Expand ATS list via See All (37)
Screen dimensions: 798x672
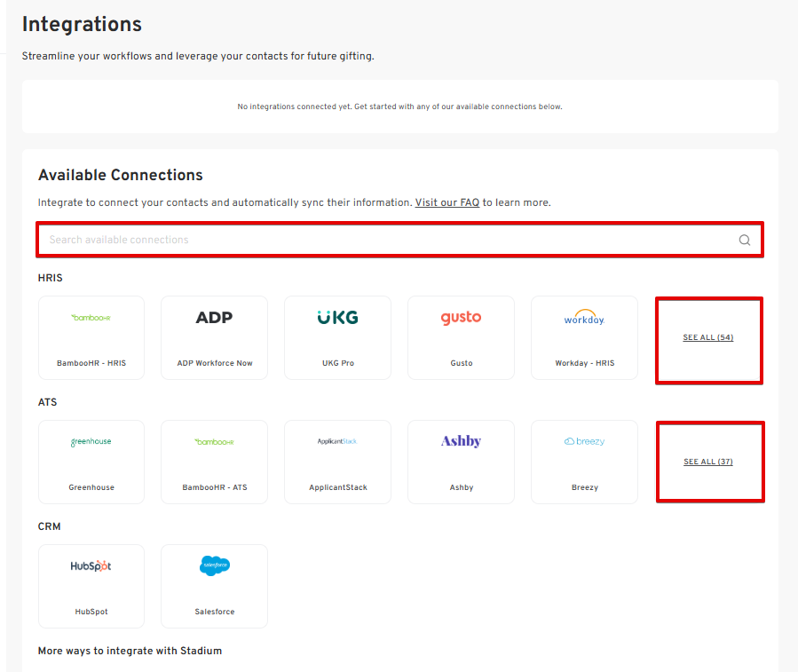[707, 462]
